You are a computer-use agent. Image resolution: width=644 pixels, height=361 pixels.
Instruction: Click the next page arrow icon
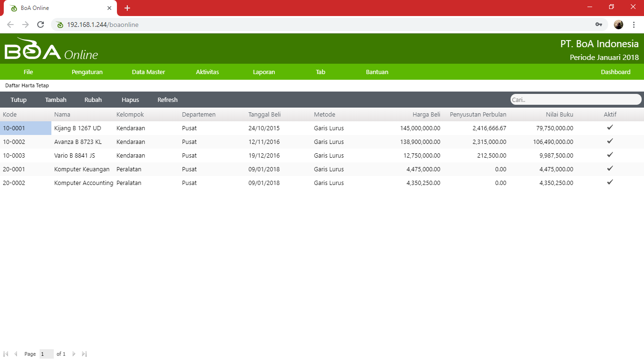74,354
